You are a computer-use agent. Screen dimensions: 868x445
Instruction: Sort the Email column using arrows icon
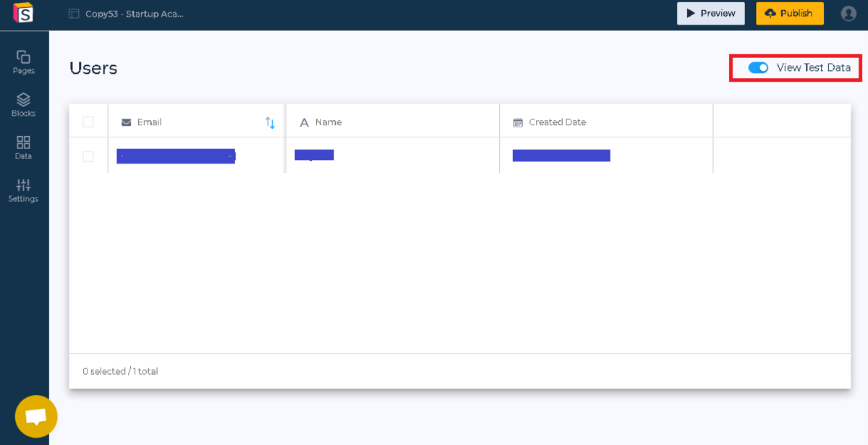pos(270,122)
